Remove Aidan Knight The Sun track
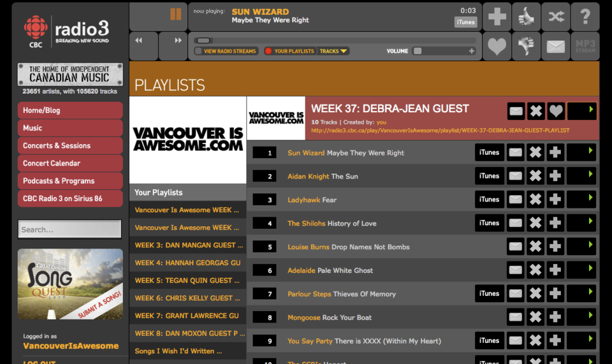 [x=535, y=176]
